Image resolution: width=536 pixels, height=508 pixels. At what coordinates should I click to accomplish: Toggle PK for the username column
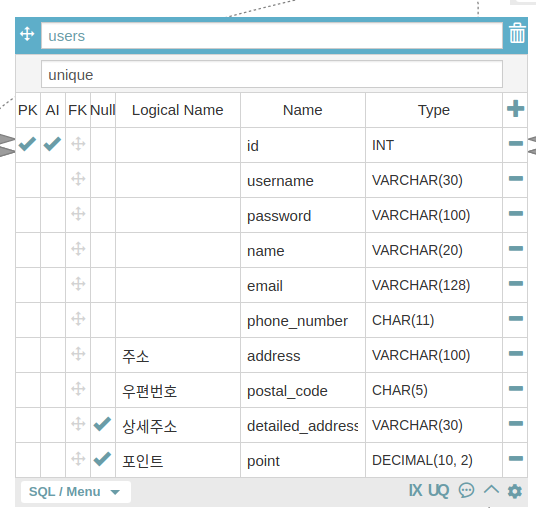pos(28,180)
